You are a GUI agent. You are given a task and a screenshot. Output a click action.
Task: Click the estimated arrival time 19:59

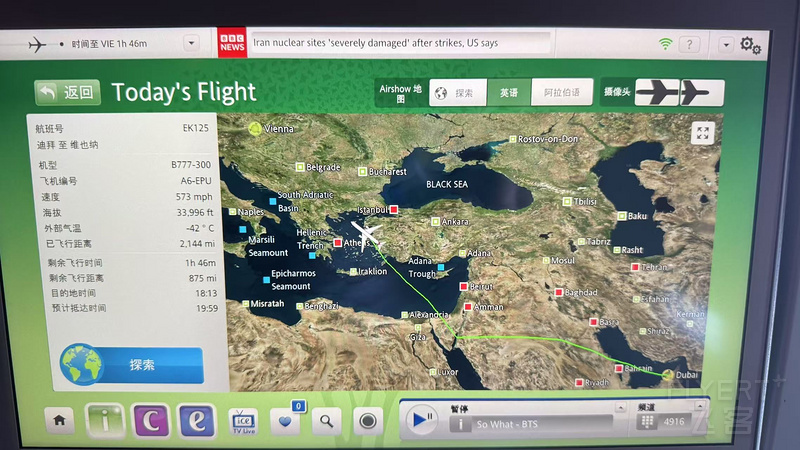click(x=207, y=308)
